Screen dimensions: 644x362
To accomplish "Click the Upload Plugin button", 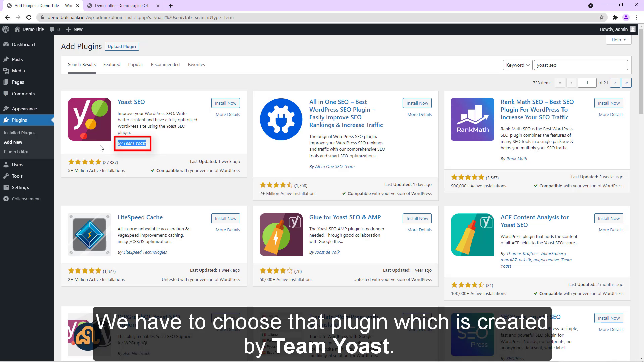I will 122,46.
